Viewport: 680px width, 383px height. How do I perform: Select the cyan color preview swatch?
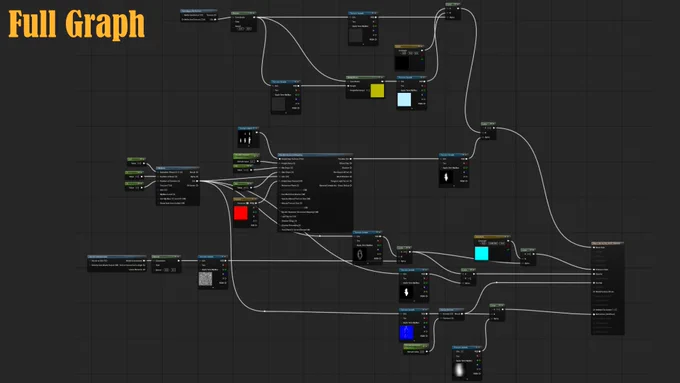click(x=481, y=253)
